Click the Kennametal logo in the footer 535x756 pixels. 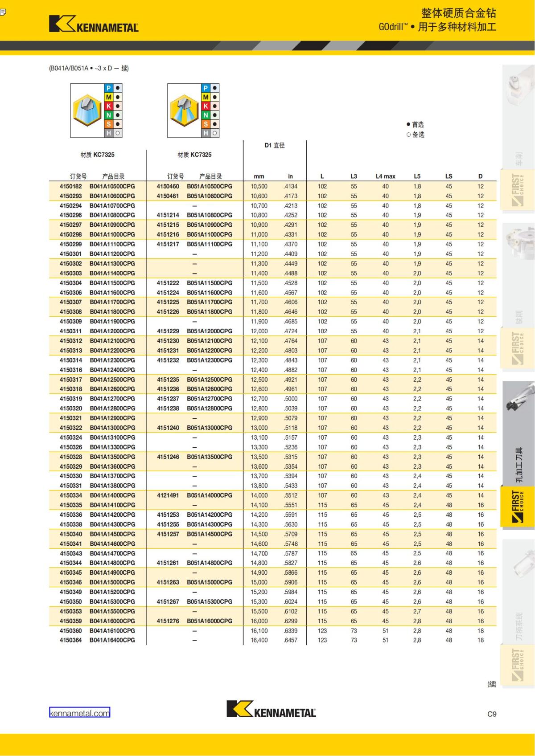click(x=271, y=709)
